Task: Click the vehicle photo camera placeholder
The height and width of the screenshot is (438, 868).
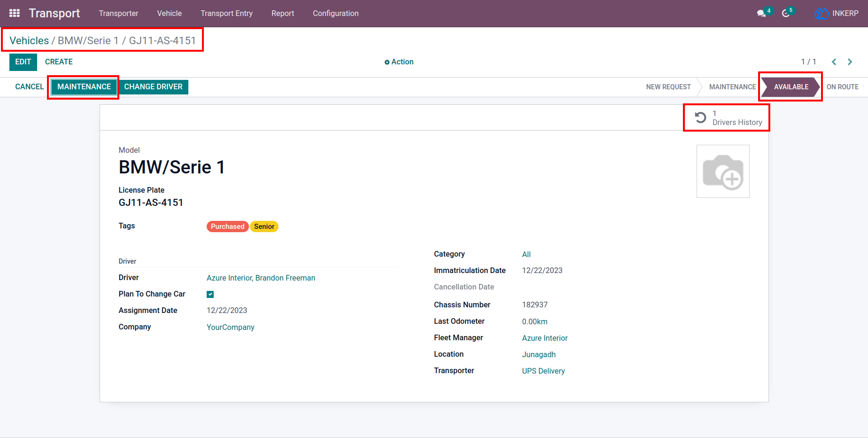Action: tap(723, 171)
